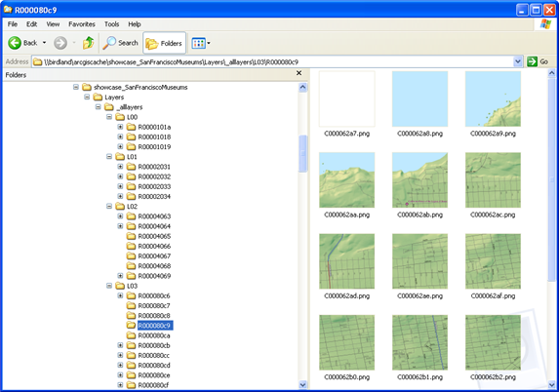Viewport: 559px width, 392px height.
Task: Click the Up folder icon in toolbar
Action: (88, 43)
